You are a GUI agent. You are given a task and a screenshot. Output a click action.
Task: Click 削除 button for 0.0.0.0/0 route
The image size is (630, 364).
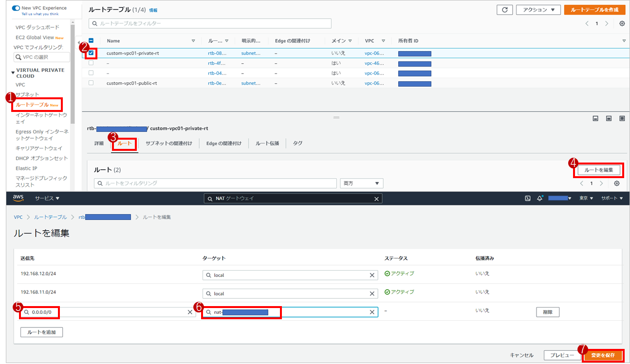coord(548,312)
